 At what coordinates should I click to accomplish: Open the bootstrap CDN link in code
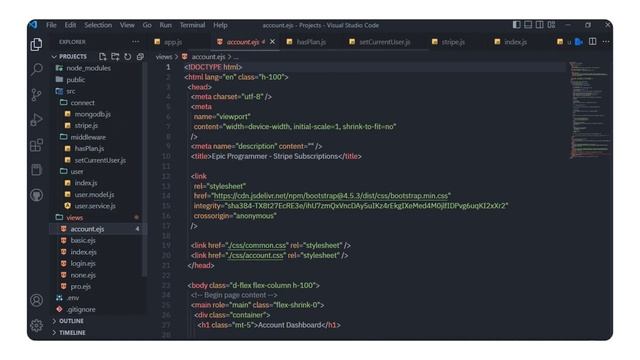331,196
